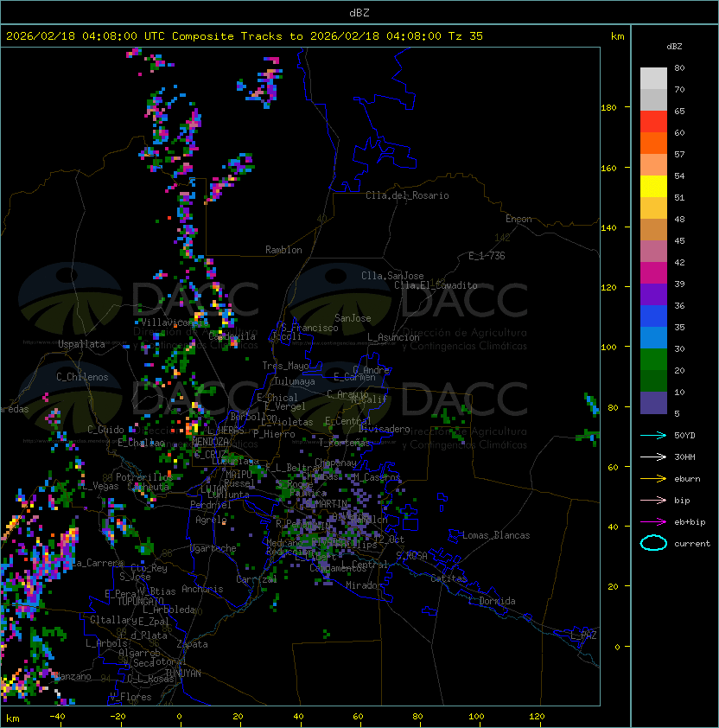Click the Composite Tracks timestamp header
The width and height of the screenshot is (719, 728).
(245, 36)
